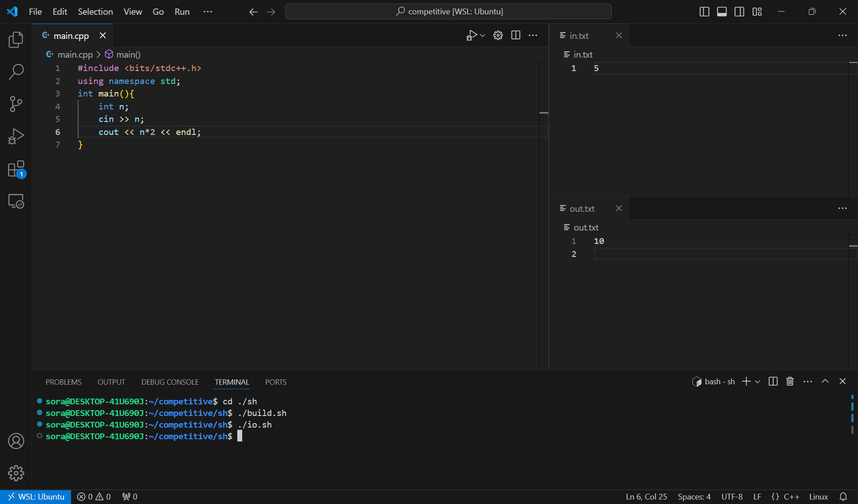Click the C++ language mode in status bar

(x=791, y=496)
